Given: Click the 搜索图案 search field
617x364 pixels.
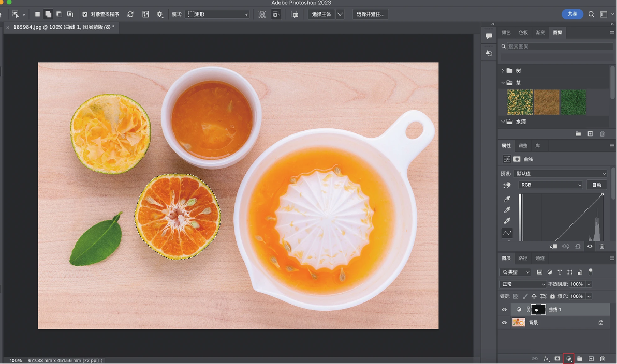Looking at the screenshot, I should pyautogui.click(x=559, y=47).
